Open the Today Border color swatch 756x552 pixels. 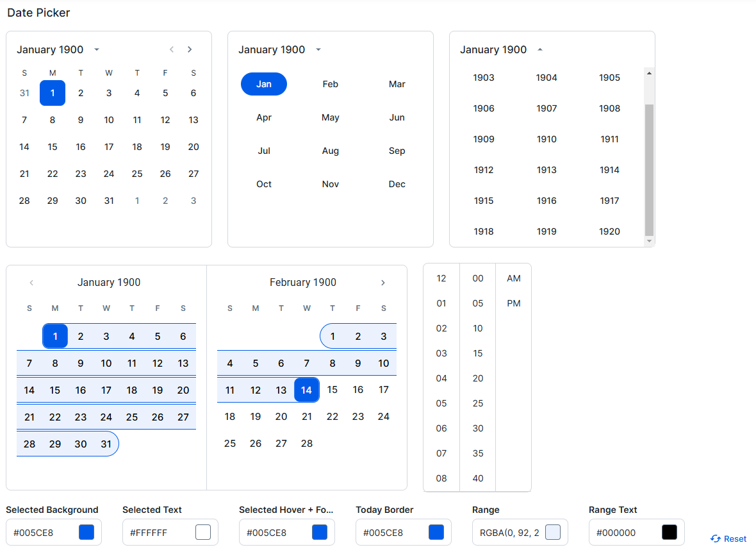click(x=436, y=531)
